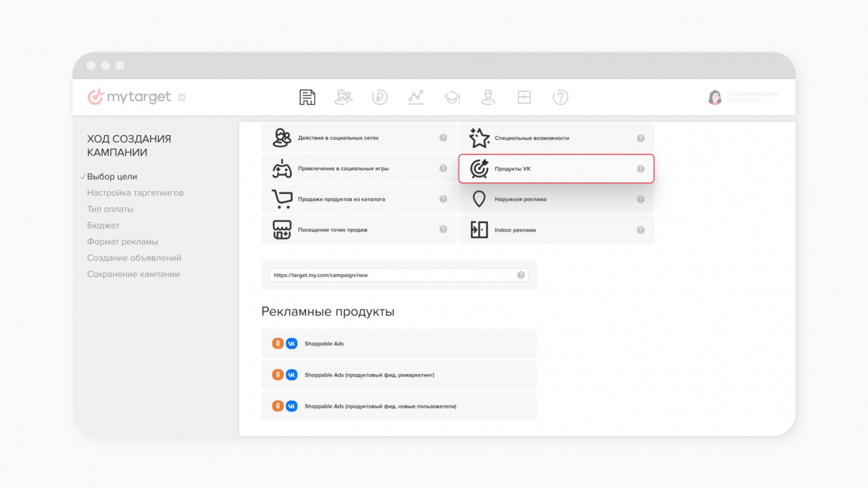Show help for Привлечение в социальные игры
Image resolution: width=868 pixels, height=488 pixels.
(443, 169)
